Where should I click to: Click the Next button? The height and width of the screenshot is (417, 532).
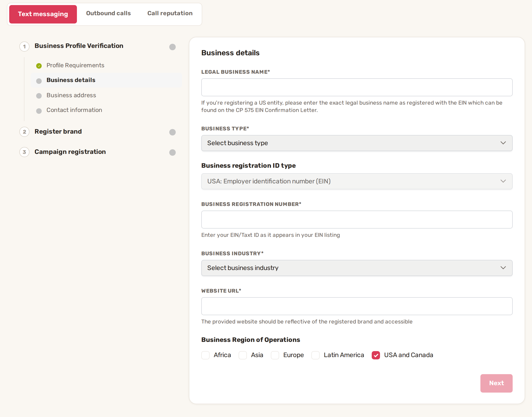pyautogui.click(x=496, y=383)
